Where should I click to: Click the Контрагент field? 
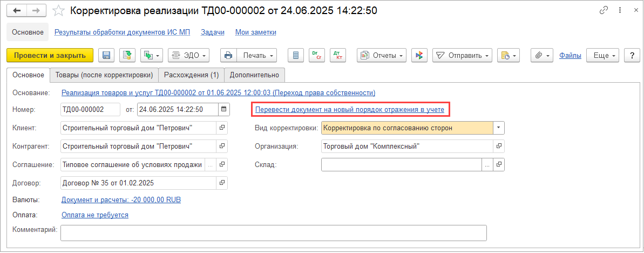click(x=138, y=146)
